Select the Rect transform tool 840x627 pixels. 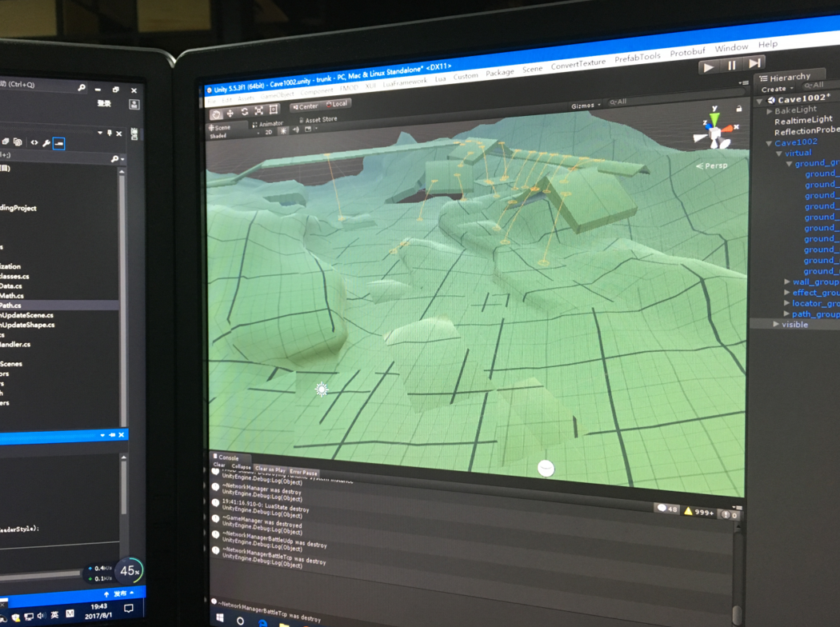274,110
